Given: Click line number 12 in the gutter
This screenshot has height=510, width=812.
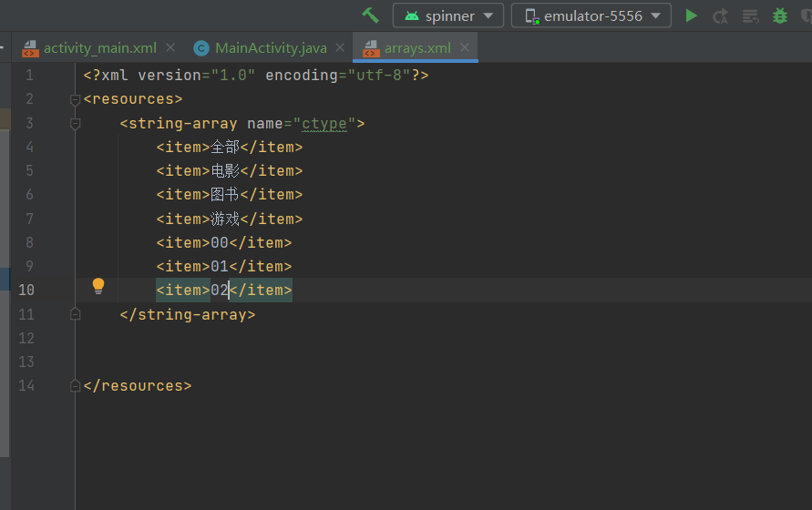Looking at the screenshot, I should click(x=26, y=338).
